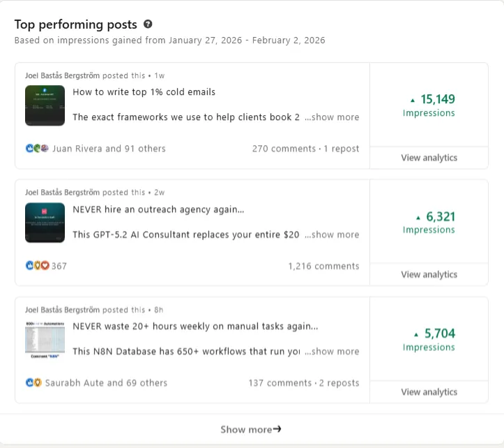The width and height of the screenshot is (504, 448).
Task: Open the 270 comments link
Action: coord(283,149)
